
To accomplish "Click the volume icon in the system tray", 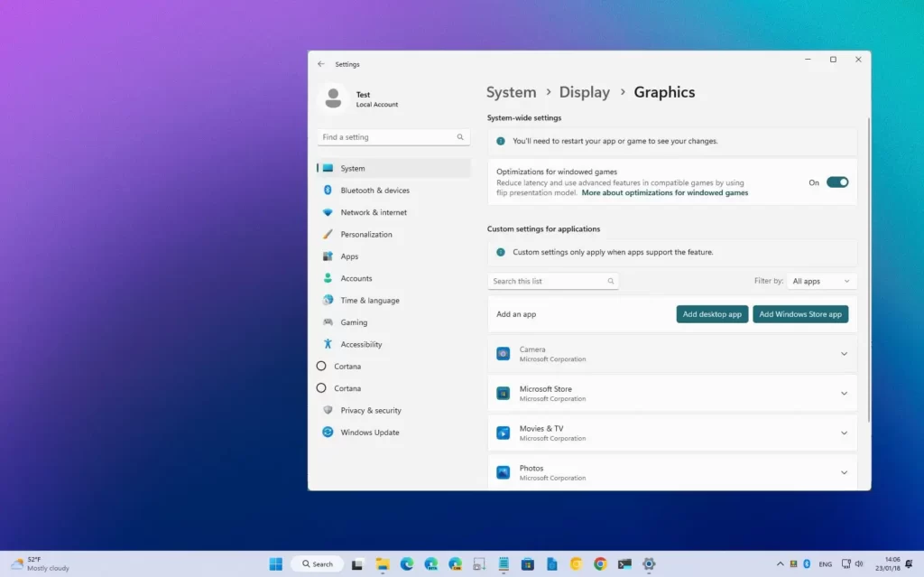I will tap(859, 564).
